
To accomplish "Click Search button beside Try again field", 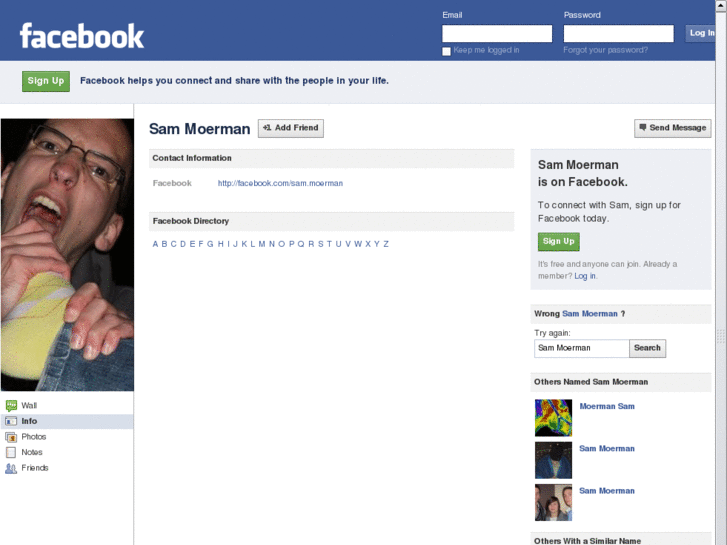I will (647, 348).
